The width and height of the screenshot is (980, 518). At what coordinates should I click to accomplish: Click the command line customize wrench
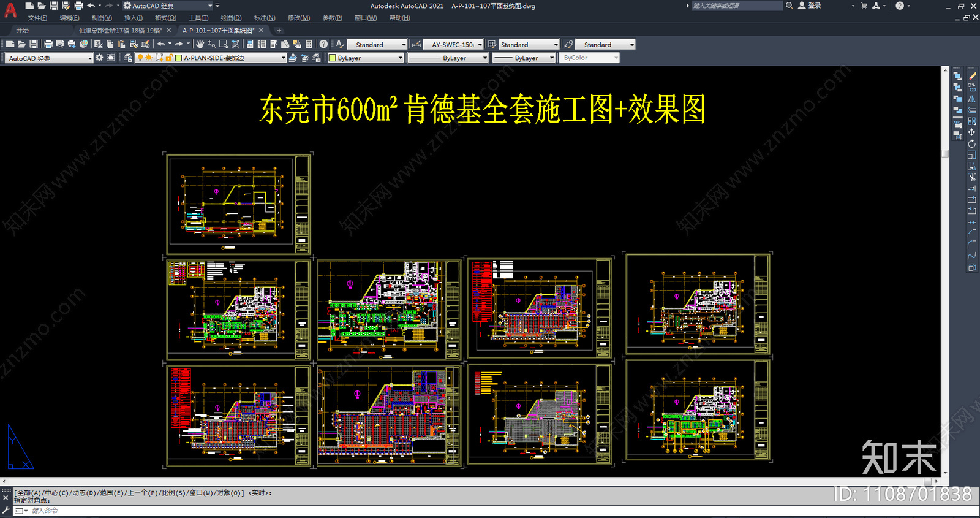click(6, 510)
